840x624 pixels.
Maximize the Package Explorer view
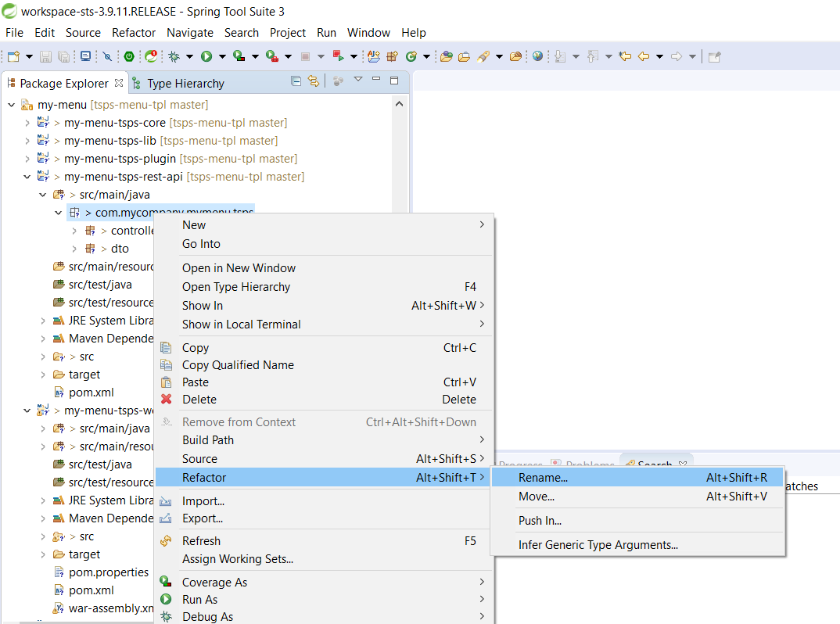[x=393, y=81]
